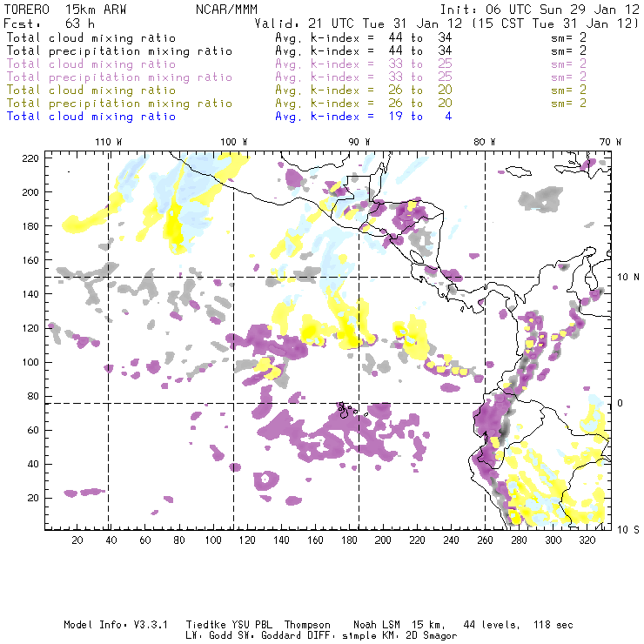
Task: Click the '44 levels,' footer text
Action: click(492, 625)
